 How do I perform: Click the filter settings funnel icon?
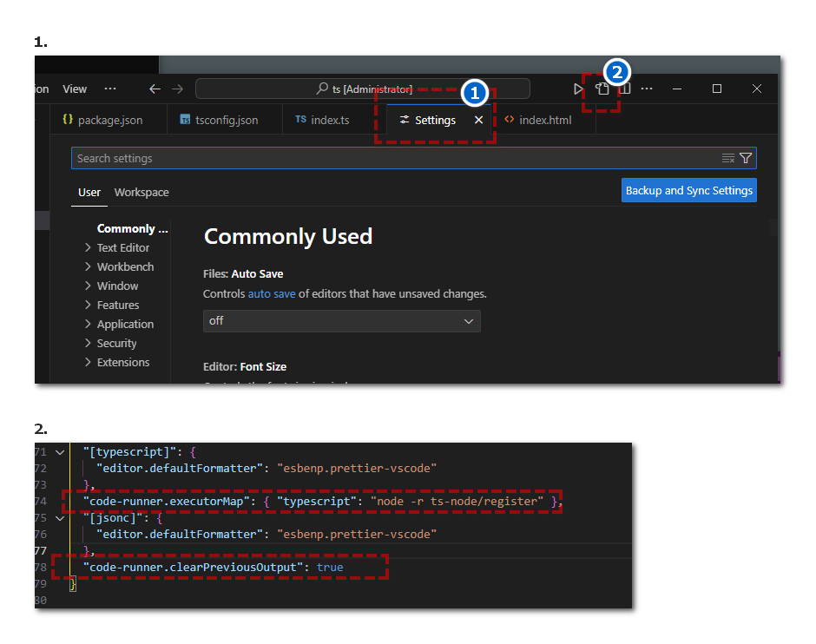pyautogui.click(x=746, y=158)
